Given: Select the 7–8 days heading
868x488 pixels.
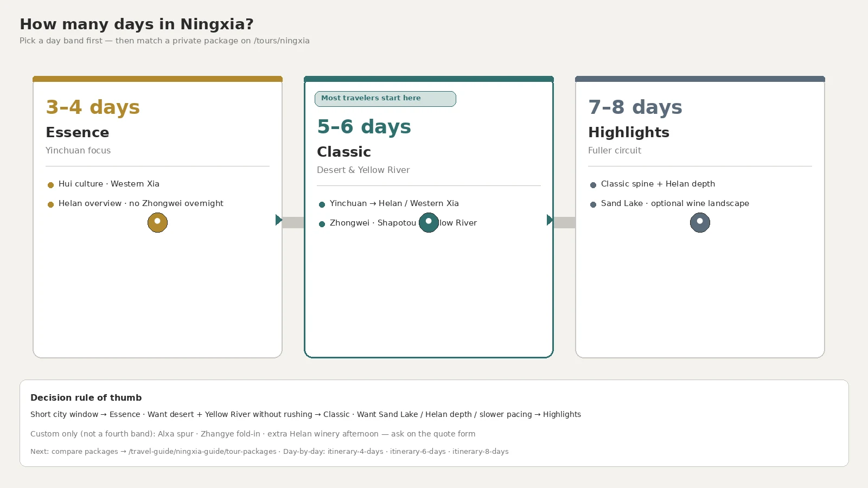Looking at the screenshot, I should [x=635, y=107].
